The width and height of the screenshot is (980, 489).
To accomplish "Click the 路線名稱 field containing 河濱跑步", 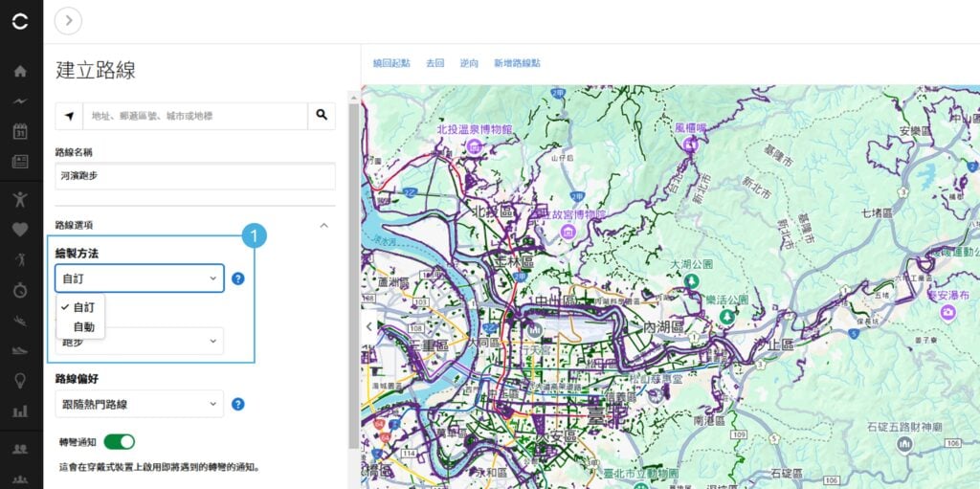I will tap(195, 176).
